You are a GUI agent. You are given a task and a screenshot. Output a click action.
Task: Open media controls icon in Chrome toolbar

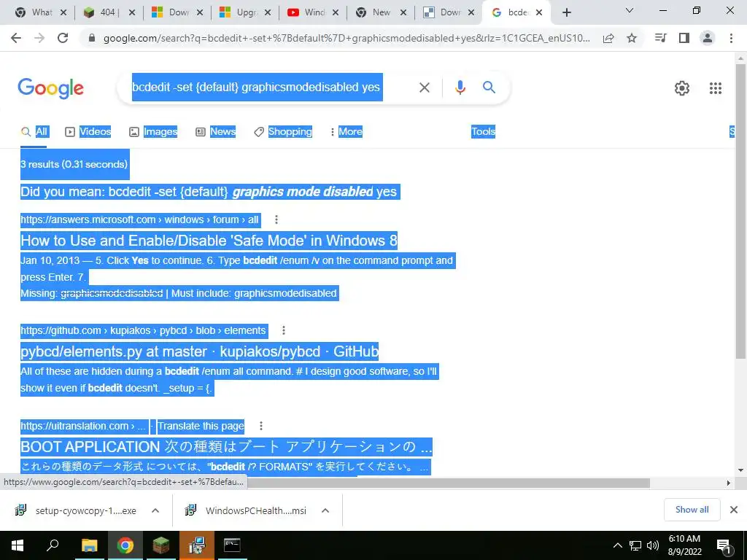coord(660,38)
